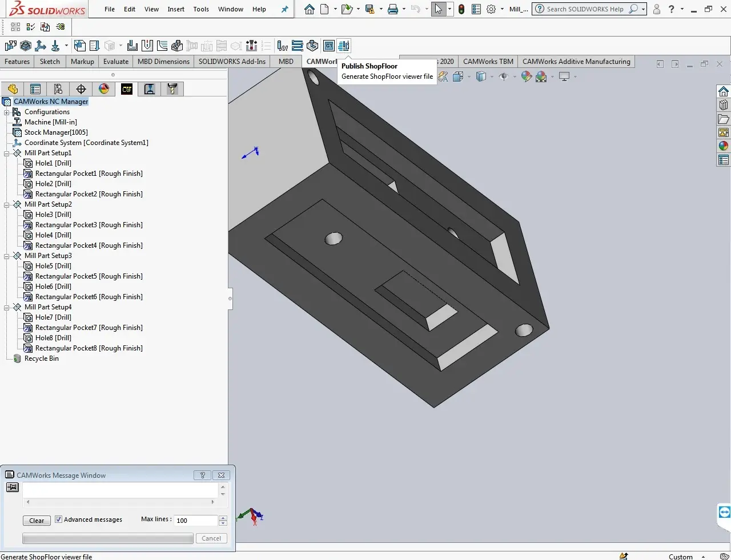Click the Publish ShopFloor toolbar icon
The image size is (731, 560).
click(344, 46)
